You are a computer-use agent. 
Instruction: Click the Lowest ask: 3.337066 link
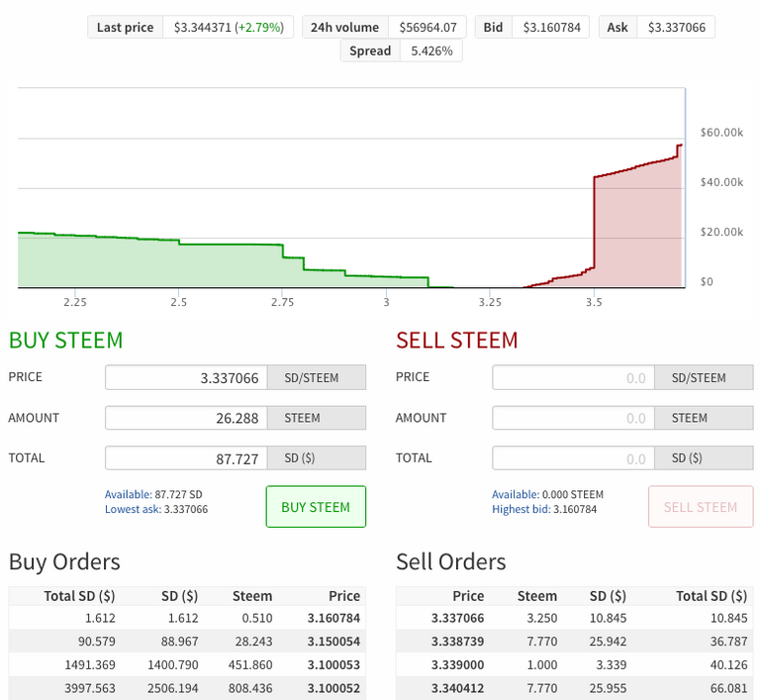click(156, 509)
